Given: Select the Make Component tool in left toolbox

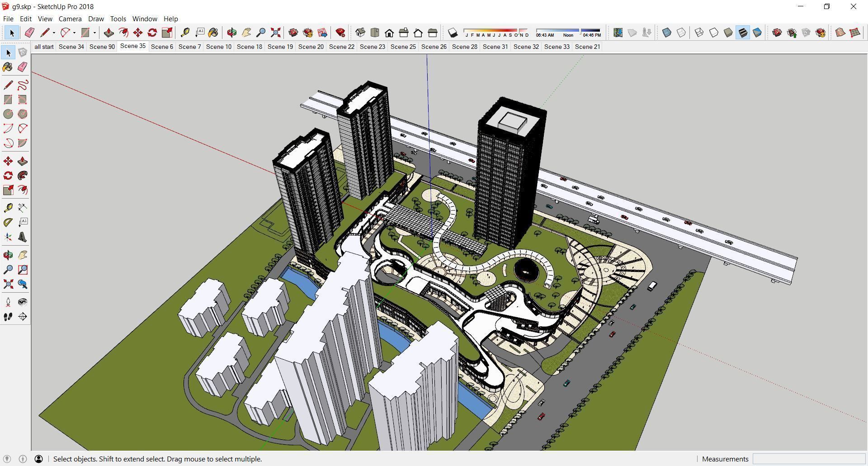Looking at the screenshot, I should 23,52.
